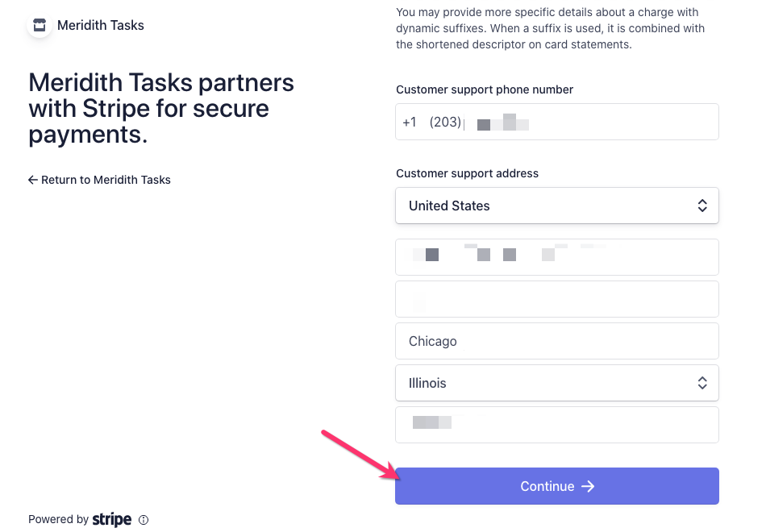The height and width of the screenshot is (532, 766).
Task: Click the info icon beside Stripe logo
Action: pos(144,520)
